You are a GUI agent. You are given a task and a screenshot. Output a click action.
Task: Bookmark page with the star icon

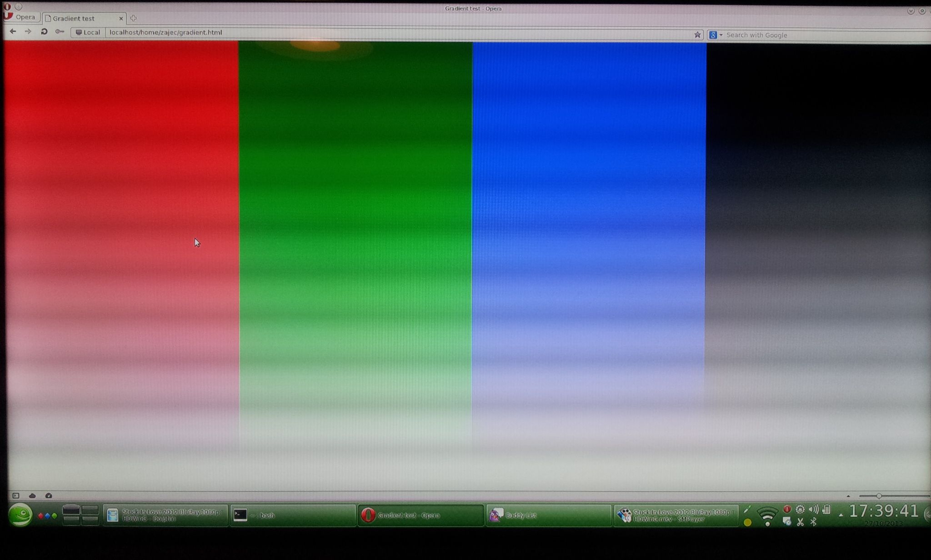(x=697, y=35)
